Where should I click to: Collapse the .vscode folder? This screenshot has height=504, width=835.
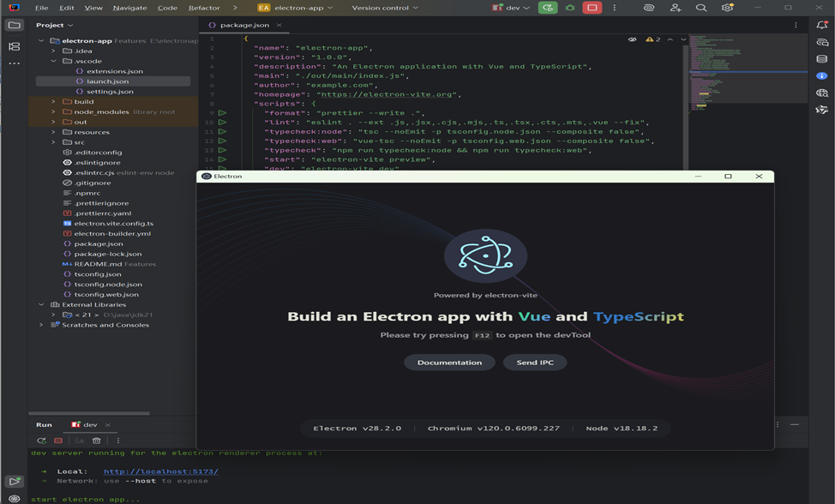[x=53, y=61]
